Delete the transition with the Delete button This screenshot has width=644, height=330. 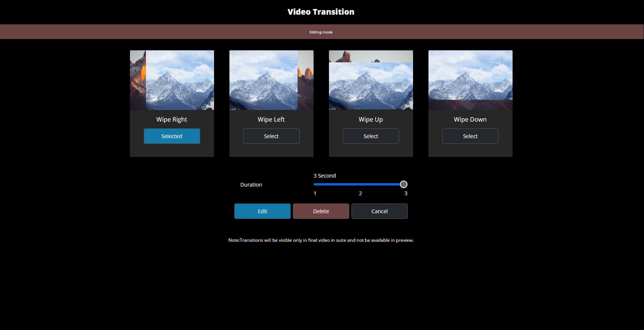321,211
